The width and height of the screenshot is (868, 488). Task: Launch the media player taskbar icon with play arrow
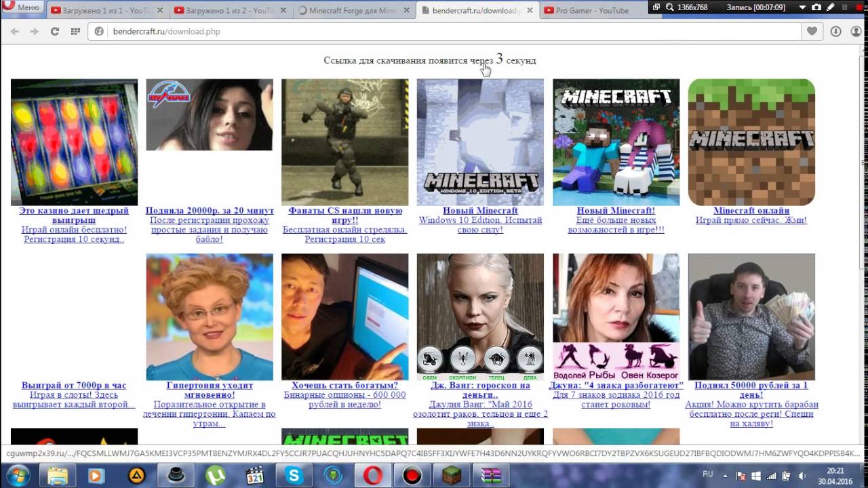[95, 476]
